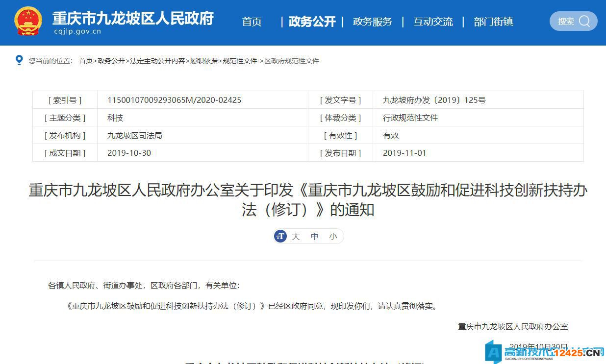The image size is (606, 364).
Task: Select 大 to enlarge article text
Action: pos(295,236)
